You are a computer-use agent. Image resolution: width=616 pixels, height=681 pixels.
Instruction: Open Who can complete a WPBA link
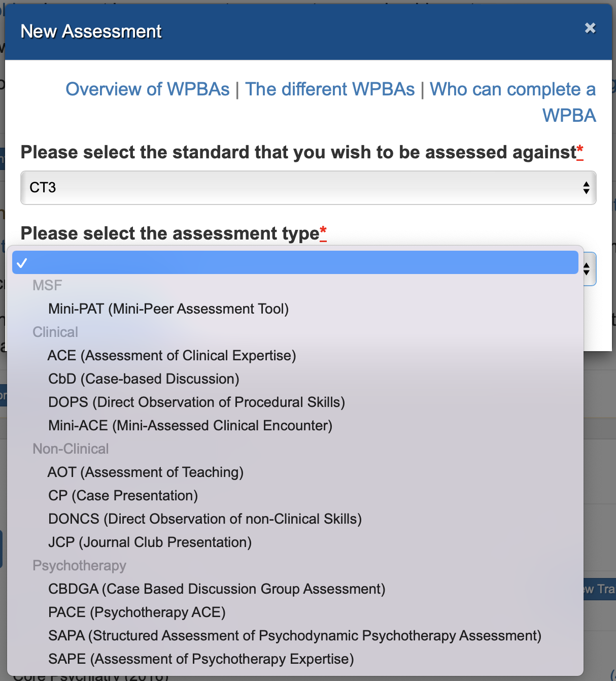[512, 90]
